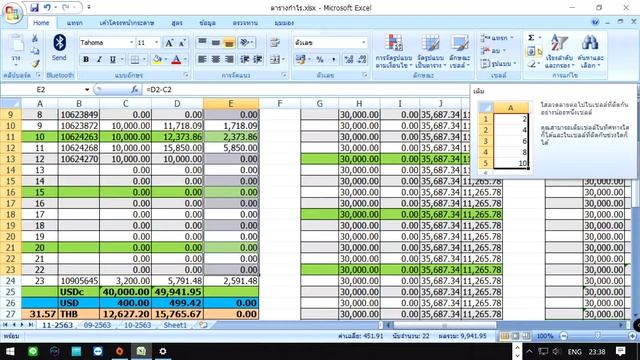Increase the cell indent
The image size is (640, 360).
(258, 60)
